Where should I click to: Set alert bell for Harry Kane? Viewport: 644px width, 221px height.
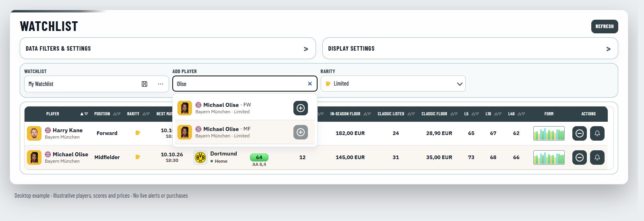point(597,133)
